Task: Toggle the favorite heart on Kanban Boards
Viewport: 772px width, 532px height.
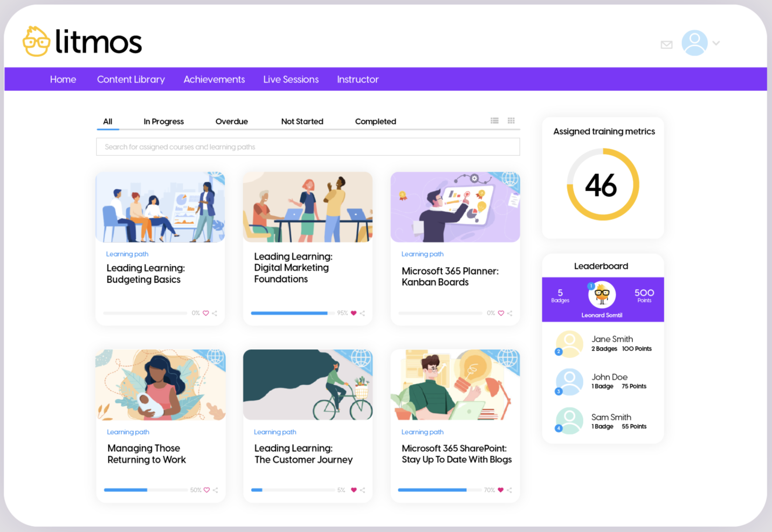Action: (501, 313)
